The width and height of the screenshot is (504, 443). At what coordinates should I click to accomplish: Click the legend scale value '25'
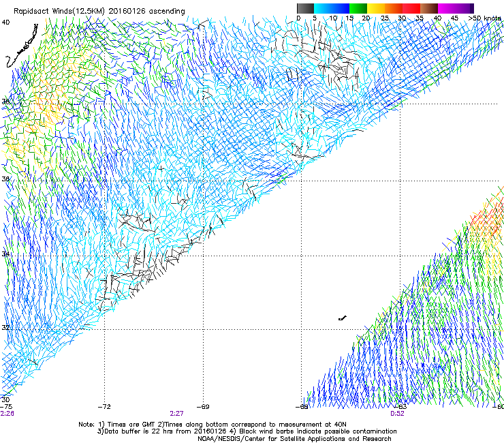(x=384, y=18)
